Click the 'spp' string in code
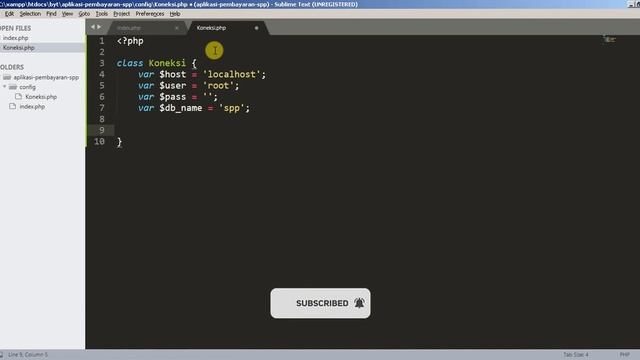 [x=231, y=108]
